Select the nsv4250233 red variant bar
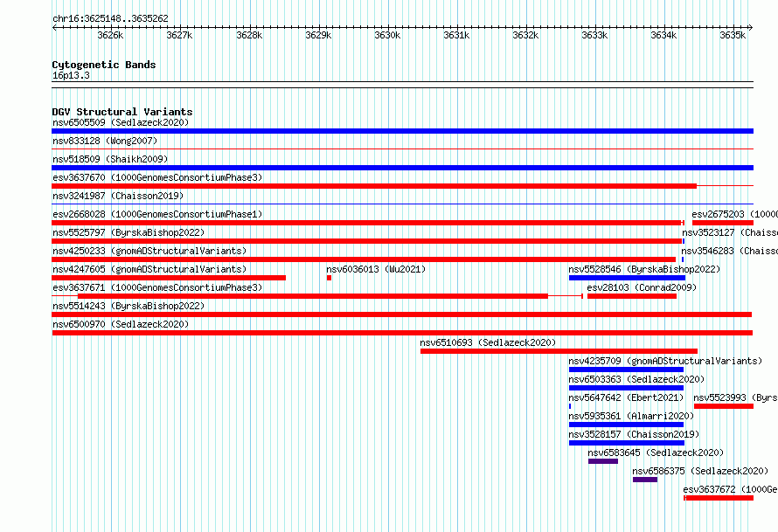Image resolution: width=778 pixels, height=532 pixels. [364, 259]
